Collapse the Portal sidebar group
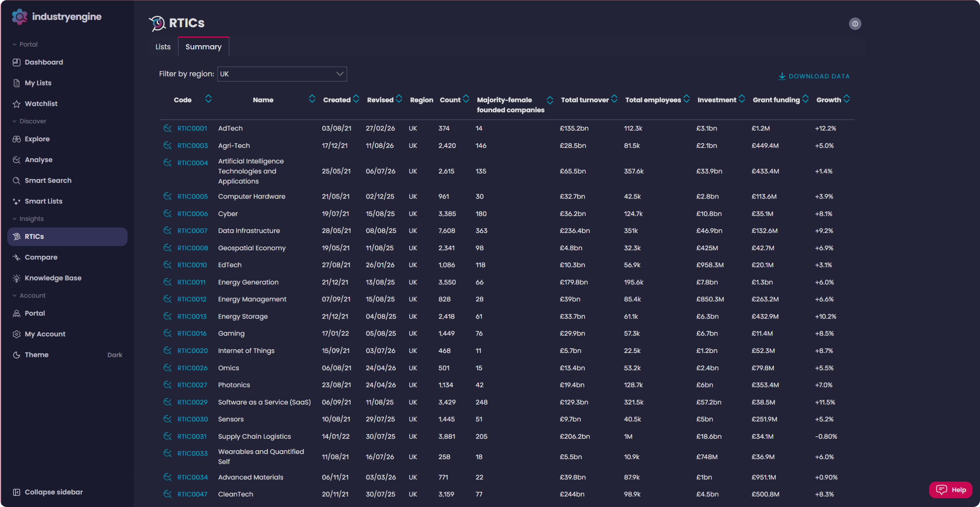This screenshot has height=507, width=980. click(x=25, y=44)
